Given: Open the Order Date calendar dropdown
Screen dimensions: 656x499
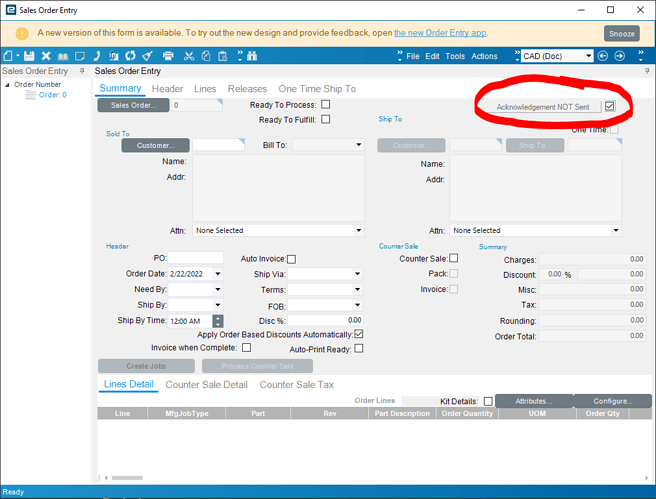Looking at the screenshot, I should [x=218, y=274].
